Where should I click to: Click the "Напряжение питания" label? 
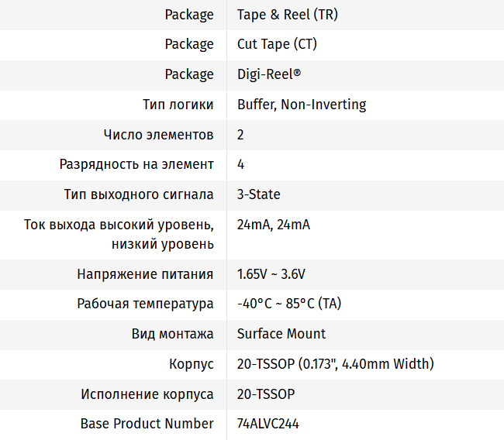pyautogui.click(x=145, y=274)
